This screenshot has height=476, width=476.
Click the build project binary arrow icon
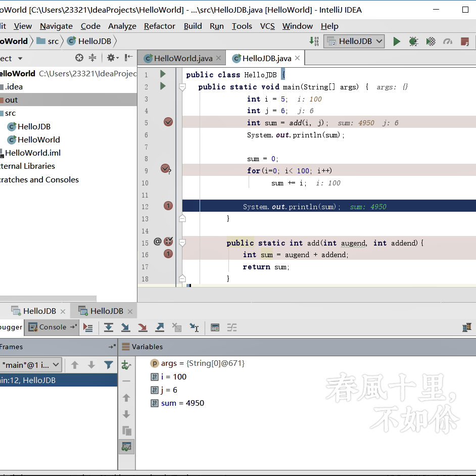(x=314, y=41)
